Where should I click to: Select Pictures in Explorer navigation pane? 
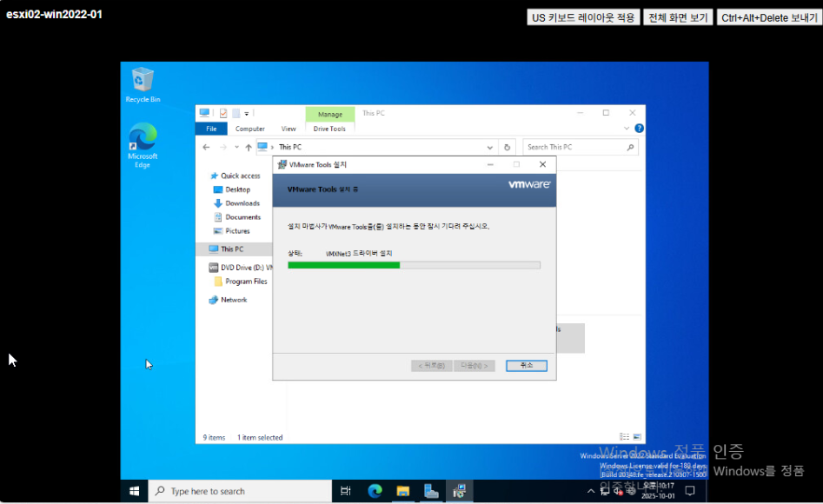(x=231, y=231)
